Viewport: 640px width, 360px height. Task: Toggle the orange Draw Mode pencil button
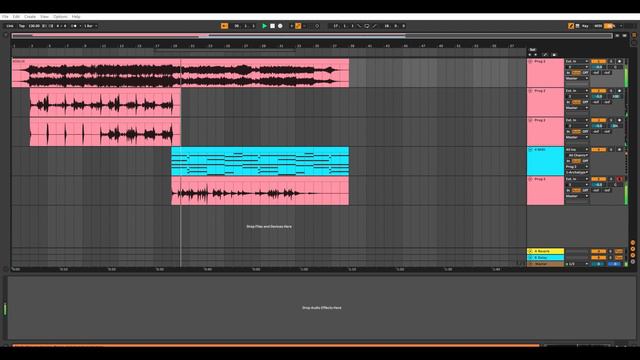pos(571,26)
